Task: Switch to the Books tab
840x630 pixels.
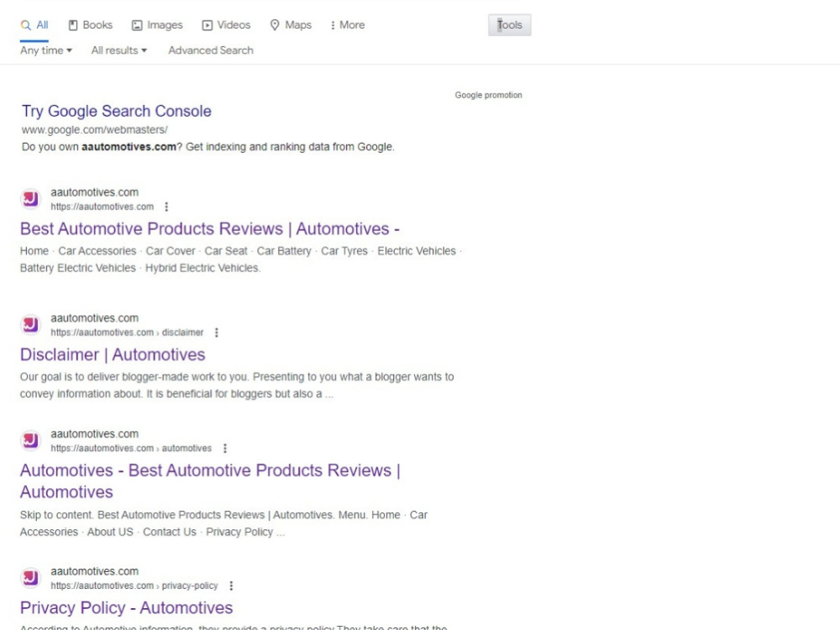Action: tap(91, 25)
